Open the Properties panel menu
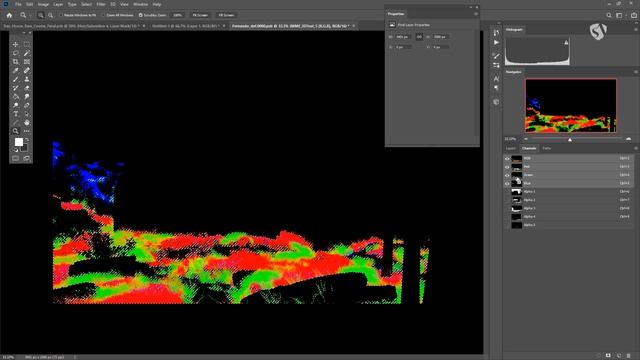 pos(476,14)
